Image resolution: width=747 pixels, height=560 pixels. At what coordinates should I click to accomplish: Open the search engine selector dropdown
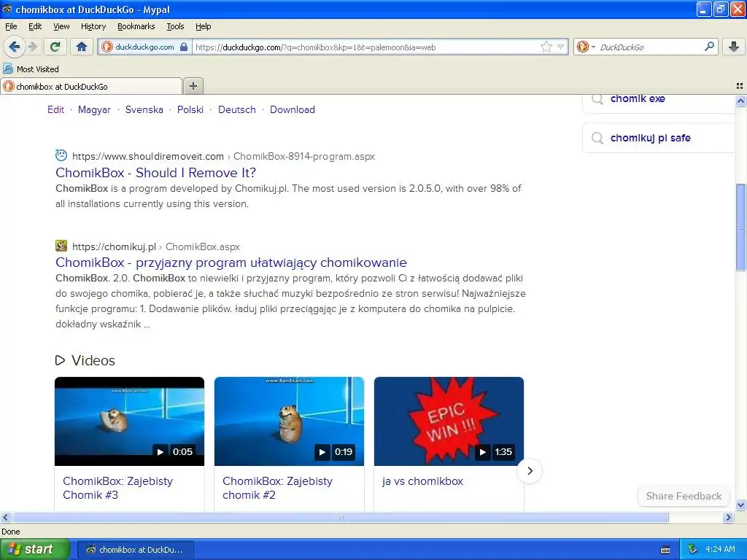click(586, 47)
